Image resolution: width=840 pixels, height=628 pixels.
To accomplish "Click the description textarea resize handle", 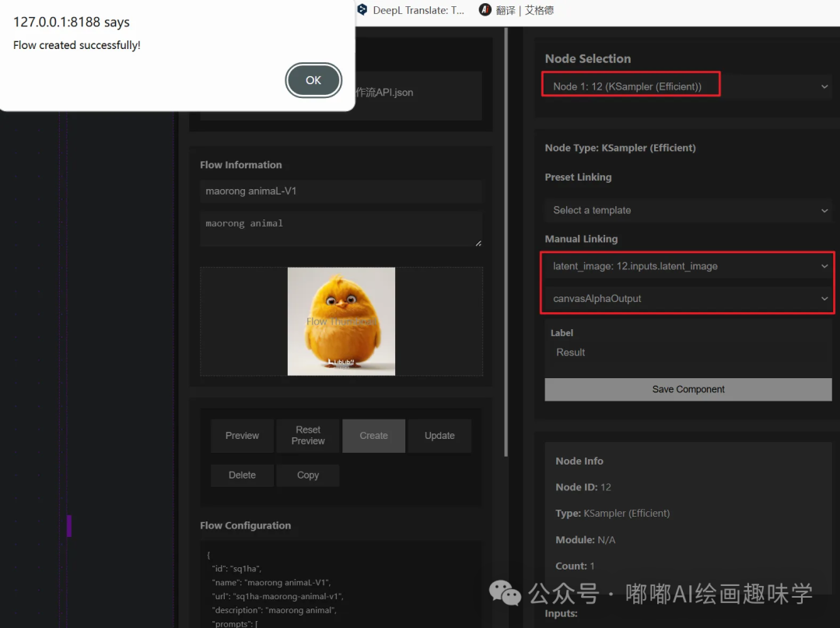I will point(478,244).
